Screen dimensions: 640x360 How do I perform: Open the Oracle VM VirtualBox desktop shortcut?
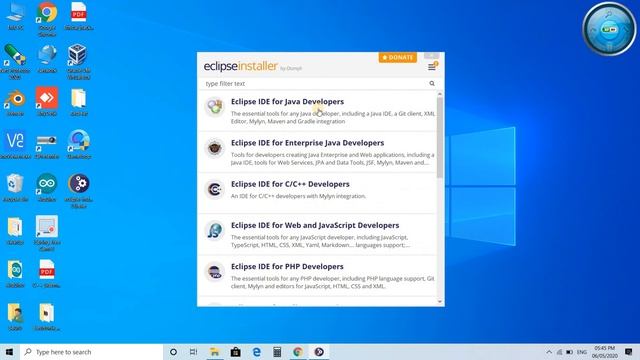click(78, 62)
